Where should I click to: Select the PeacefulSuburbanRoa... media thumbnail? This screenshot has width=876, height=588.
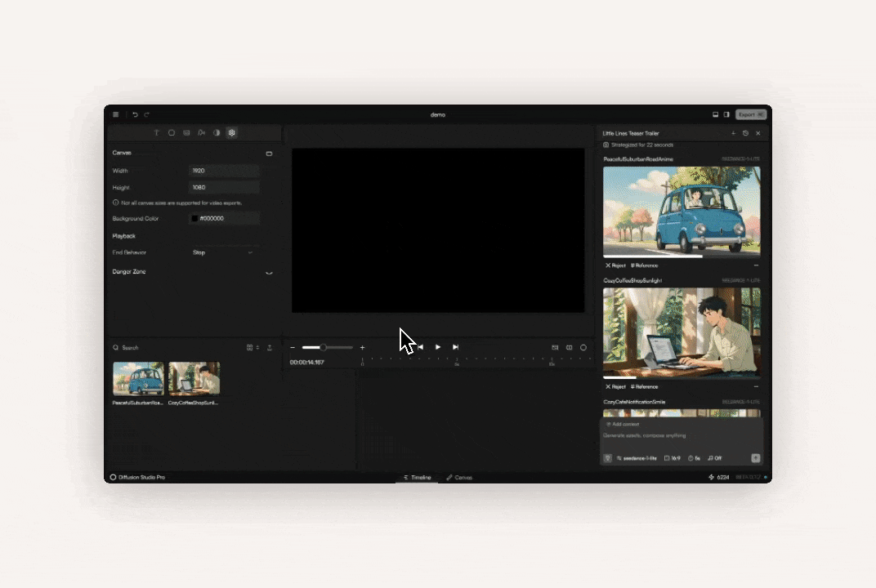[139, 379]
